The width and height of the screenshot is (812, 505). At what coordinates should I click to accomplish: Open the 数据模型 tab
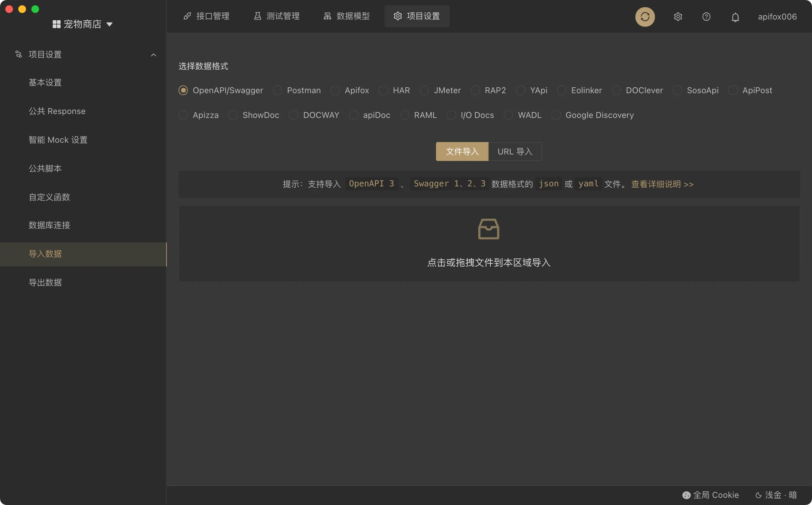[x=346, y=16]
